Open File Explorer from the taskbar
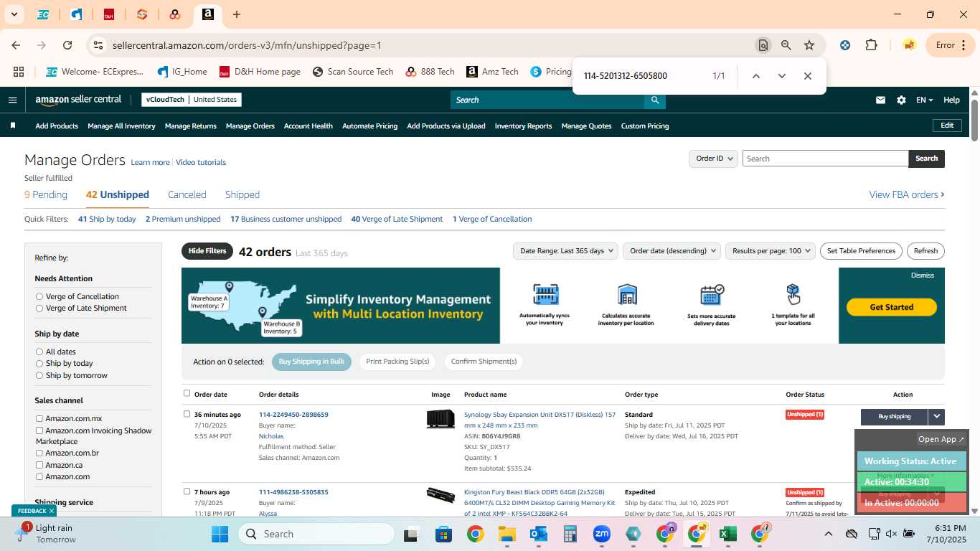 [507, 534]
